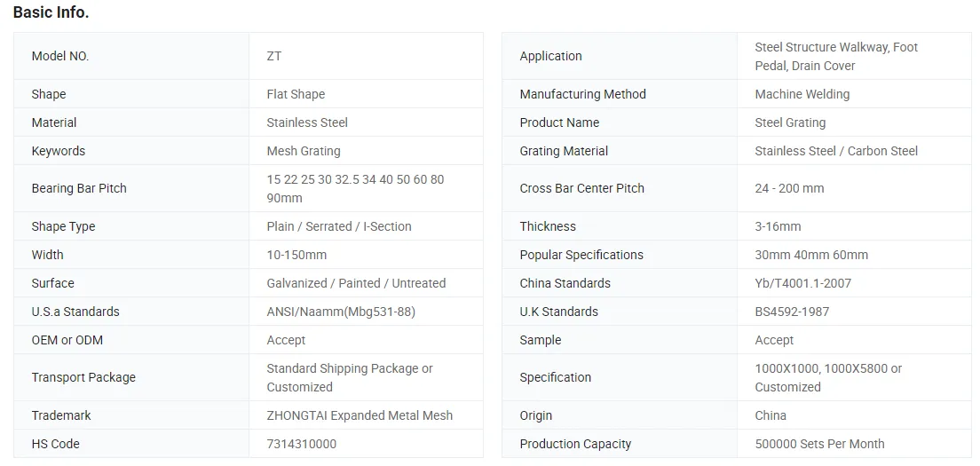980x466 pixels.
Task: Select the Model NO. value ZT
Action: [x=274, y=56]
